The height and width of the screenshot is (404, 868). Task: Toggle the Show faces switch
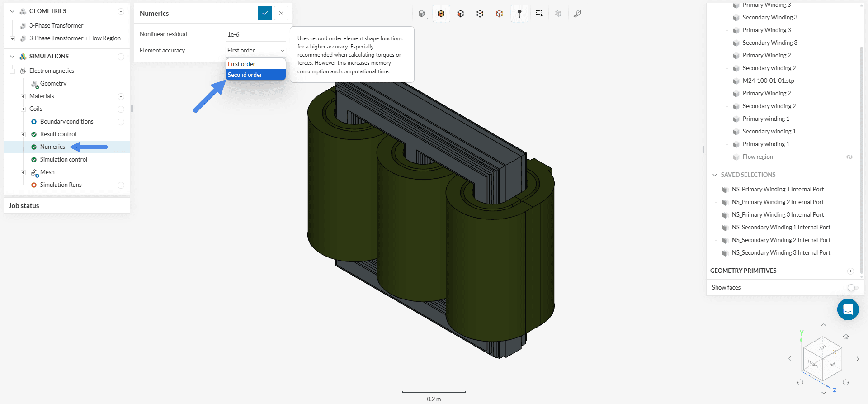852,288
